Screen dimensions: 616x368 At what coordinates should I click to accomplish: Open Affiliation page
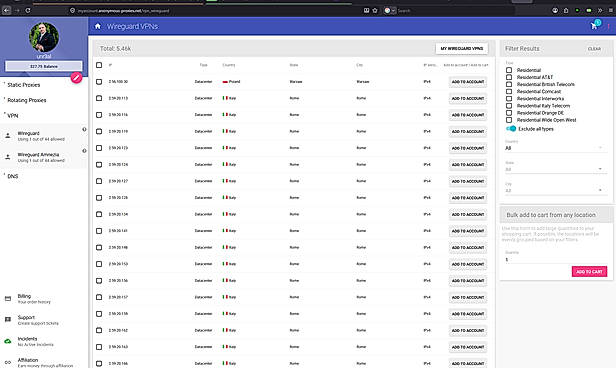click(x=44, y=362)
